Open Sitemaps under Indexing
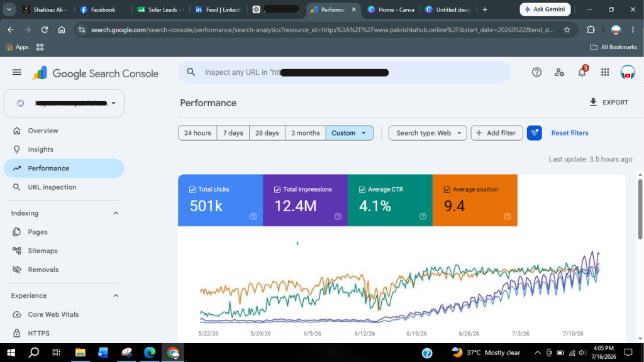 [64, 251]
